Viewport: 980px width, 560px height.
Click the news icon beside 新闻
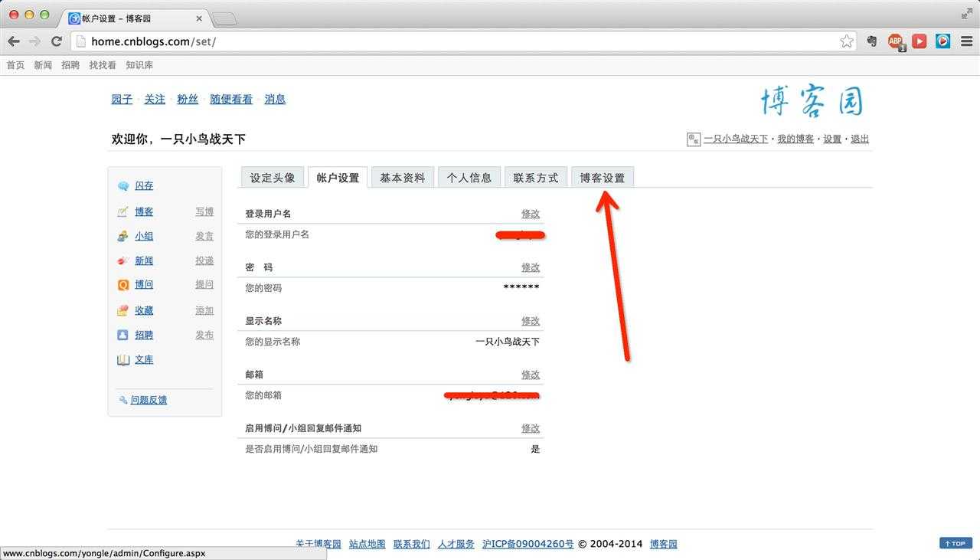coord(123,261)
